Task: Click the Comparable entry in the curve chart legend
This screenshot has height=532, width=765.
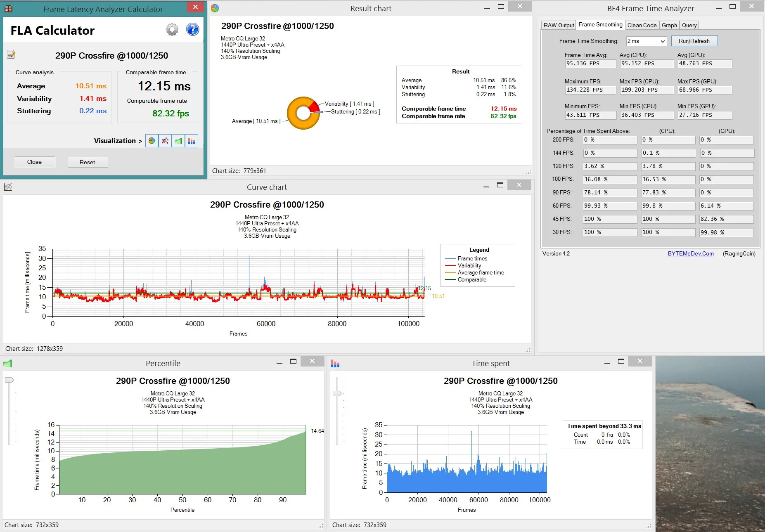Action: (472, 280)
